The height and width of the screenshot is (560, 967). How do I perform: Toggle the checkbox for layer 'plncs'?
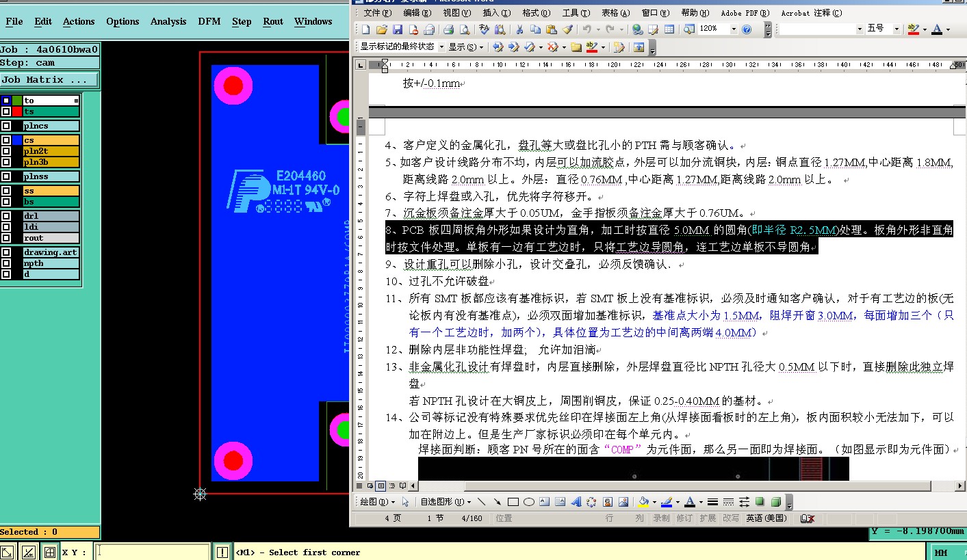(x=5, y=126)
